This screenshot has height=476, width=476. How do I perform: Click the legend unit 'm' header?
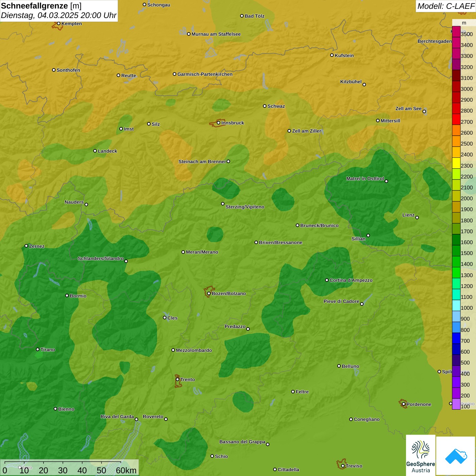click(464, 23)
